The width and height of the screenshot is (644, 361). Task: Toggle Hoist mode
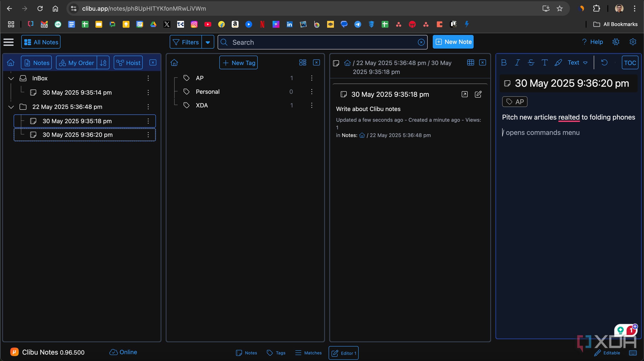tap(128, 62)
